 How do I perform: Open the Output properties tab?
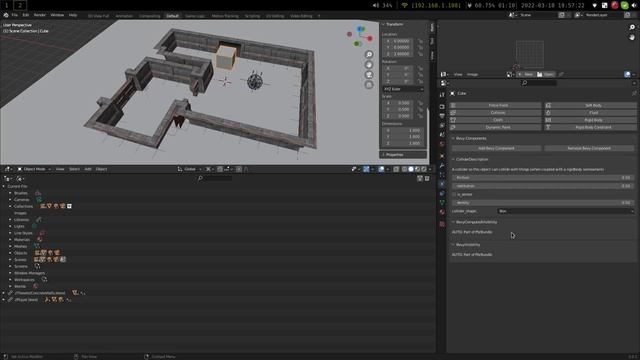click(442, 116)
